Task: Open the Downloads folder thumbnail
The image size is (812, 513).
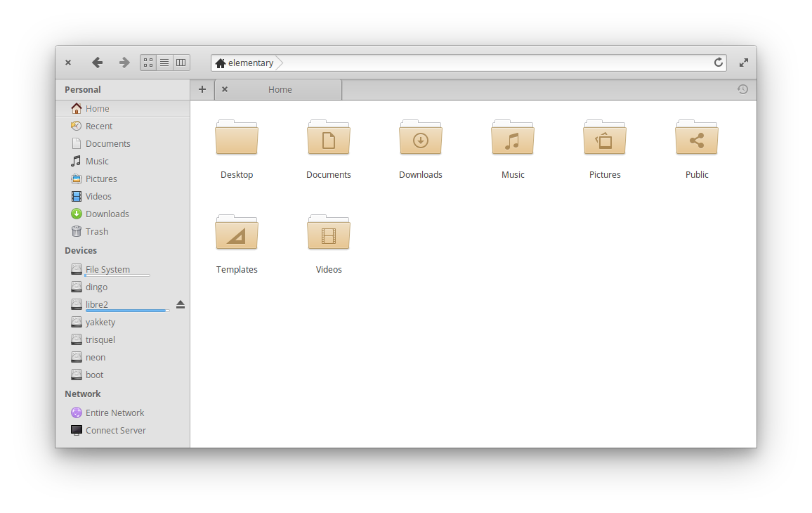Action: (420, 138)
